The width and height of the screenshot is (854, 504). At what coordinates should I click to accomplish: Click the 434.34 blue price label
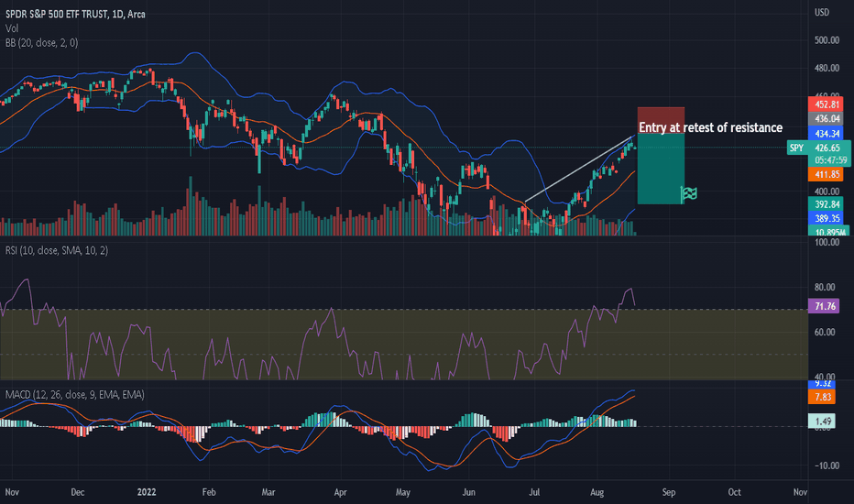point(827,134)
